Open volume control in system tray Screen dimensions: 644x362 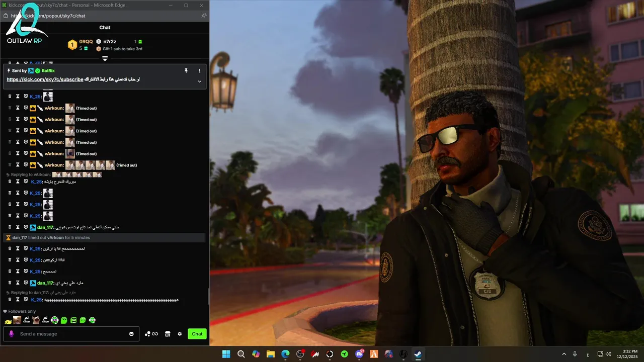608,354
